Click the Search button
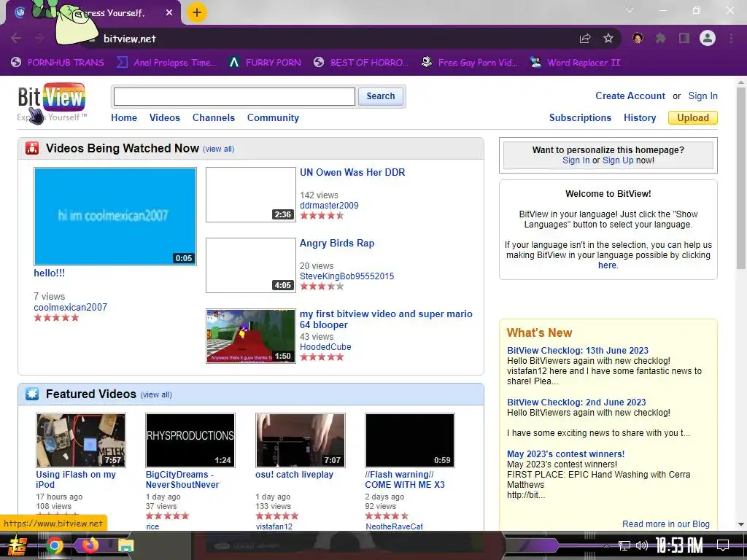The image size is (747, 560). (380, 96)
